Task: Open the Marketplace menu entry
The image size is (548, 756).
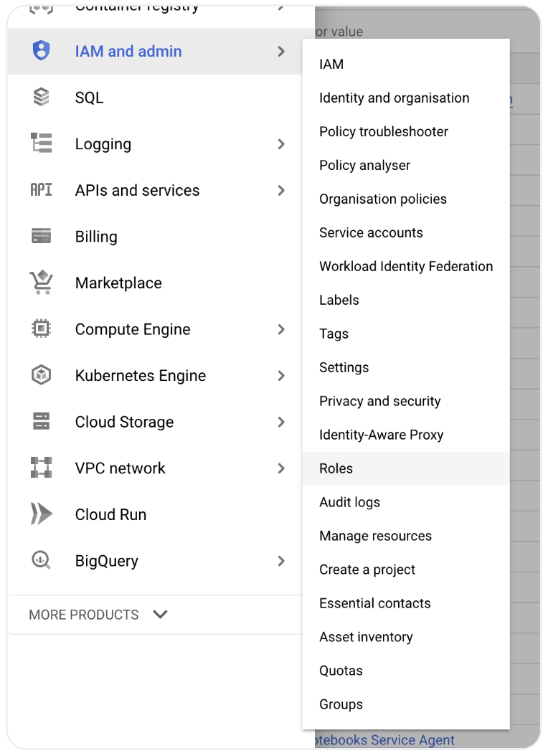Action: 155,283
